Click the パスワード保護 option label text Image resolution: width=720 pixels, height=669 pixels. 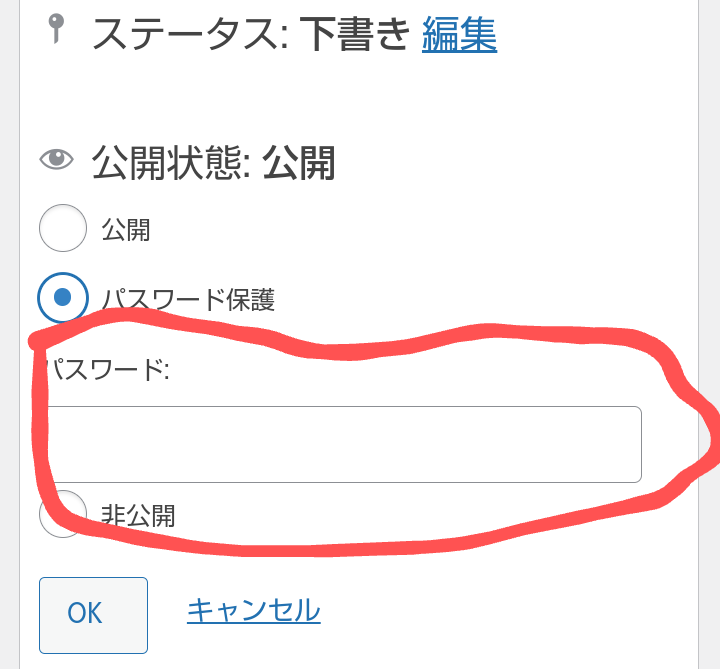click(188, 300)
